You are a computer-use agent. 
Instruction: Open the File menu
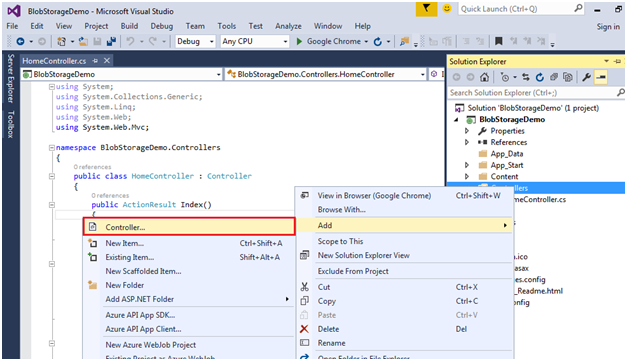12,26
